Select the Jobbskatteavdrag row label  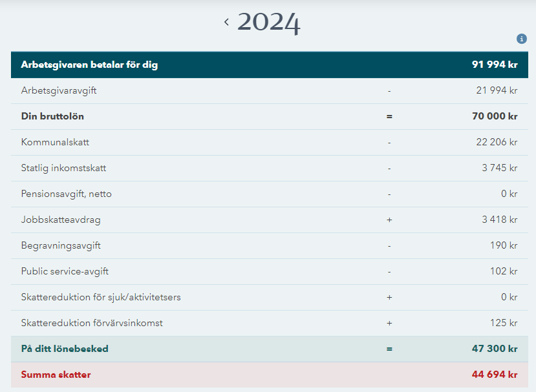(x=61, y=220)
